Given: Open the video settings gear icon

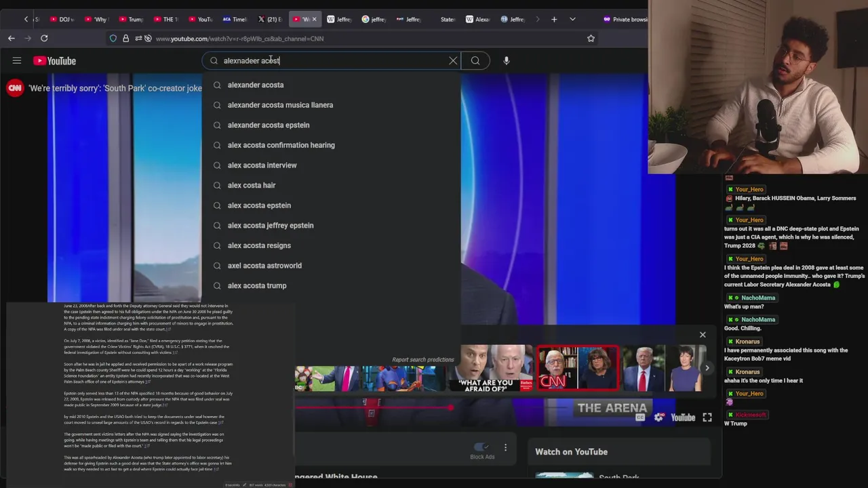Looking at the screenshot, I should coord(658,418).
